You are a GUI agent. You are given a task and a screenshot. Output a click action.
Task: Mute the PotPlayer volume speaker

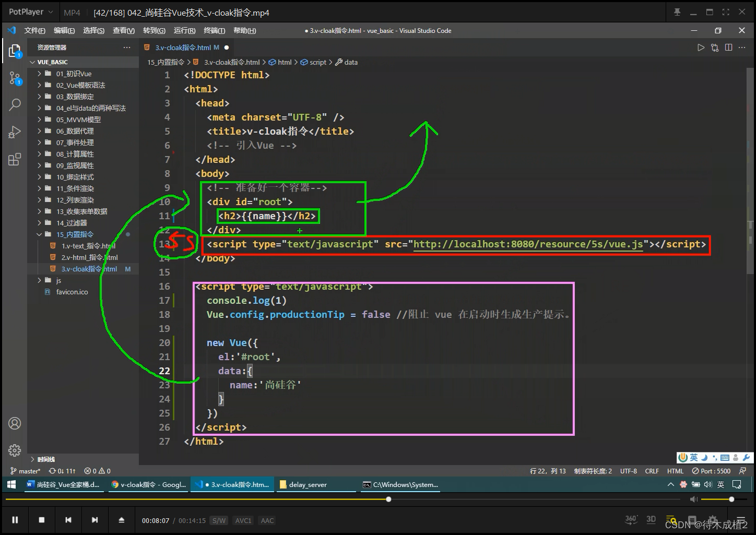point(693,500)
